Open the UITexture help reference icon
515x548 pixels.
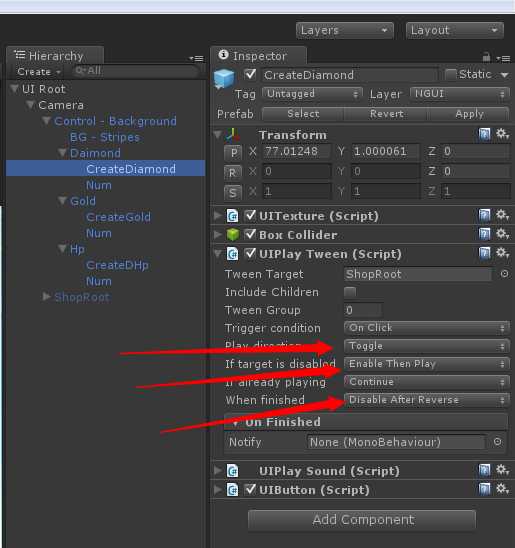[484, 215]
